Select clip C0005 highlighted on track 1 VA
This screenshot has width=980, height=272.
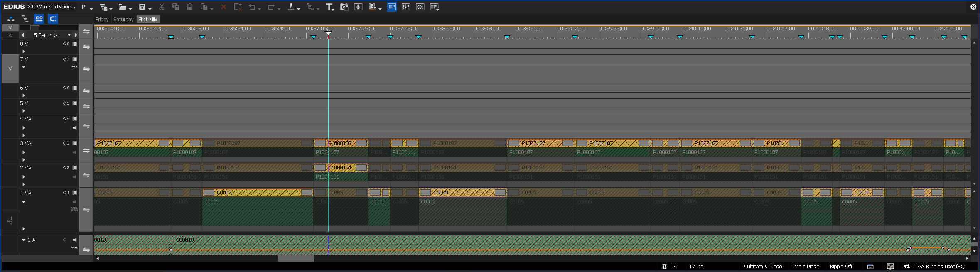[258, 193]
